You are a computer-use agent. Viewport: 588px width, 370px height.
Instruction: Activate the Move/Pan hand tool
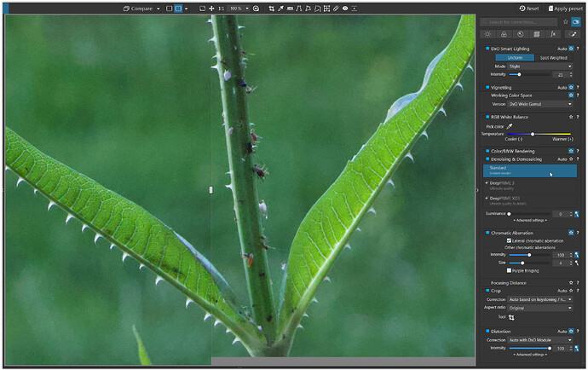click(211, 9)
